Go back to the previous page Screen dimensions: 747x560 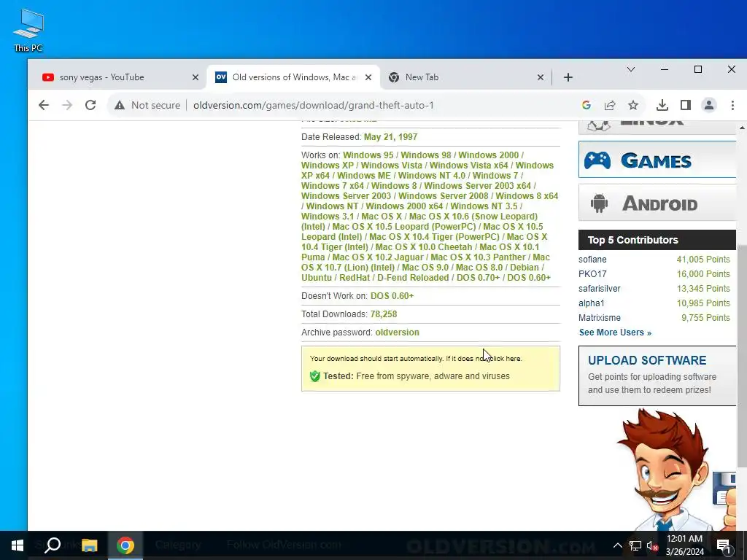pos(43,105)
